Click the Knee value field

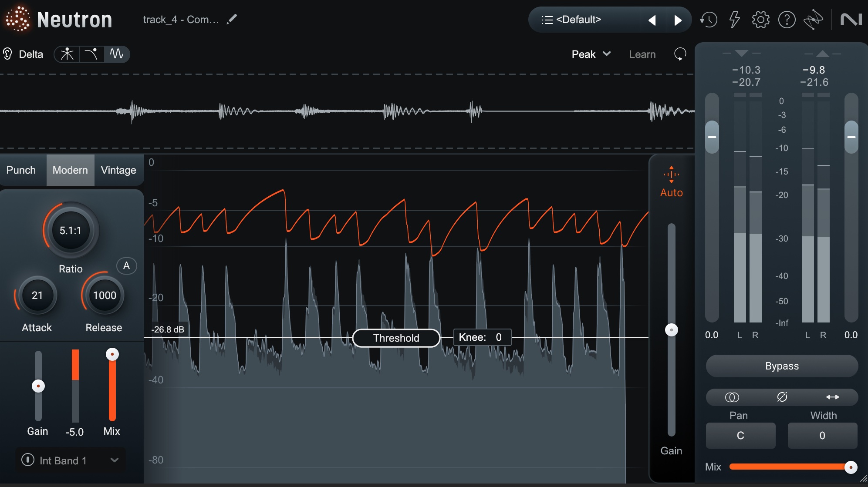pos(482,337)
